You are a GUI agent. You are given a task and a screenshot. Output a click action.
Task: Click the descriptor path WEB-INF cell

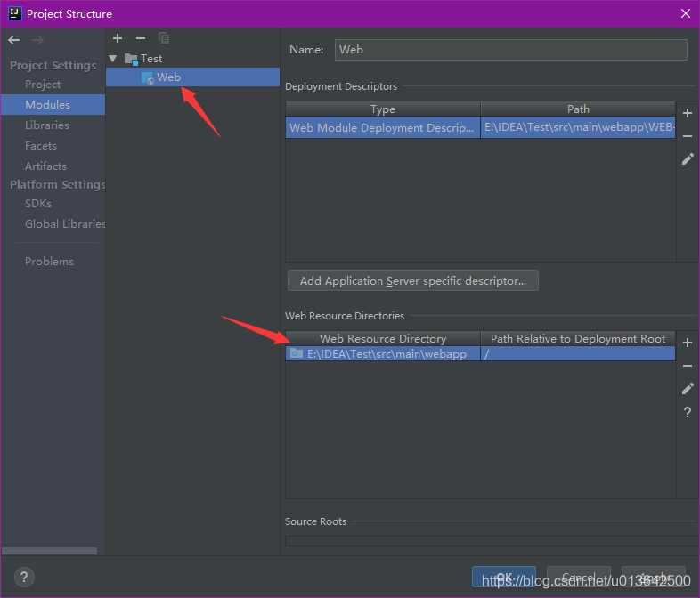tap(578, 127)
